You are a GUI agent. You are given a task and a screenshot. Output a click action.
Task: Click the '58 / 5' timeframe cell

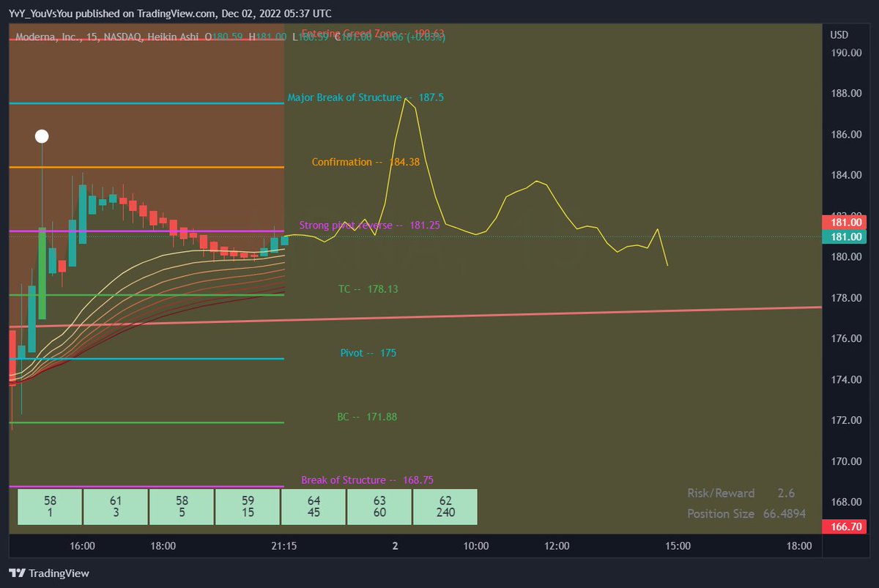coord(182,507)
